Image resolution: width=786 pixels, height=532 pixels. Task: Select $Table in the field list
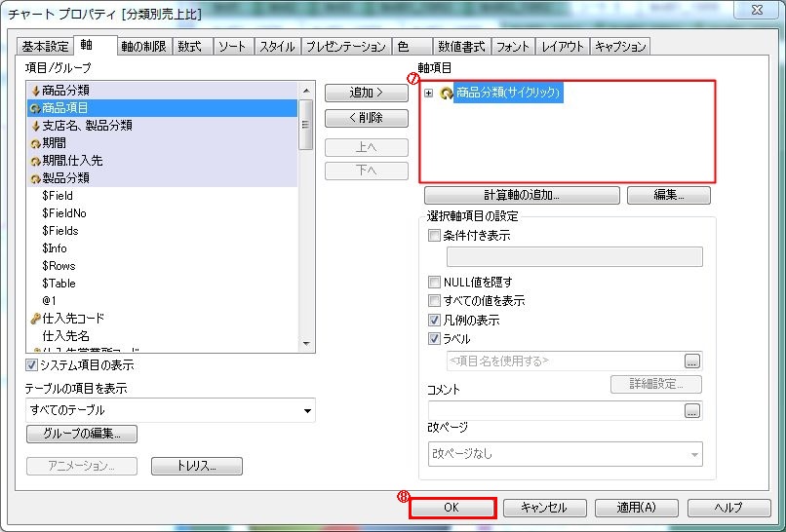click(163, 284)
